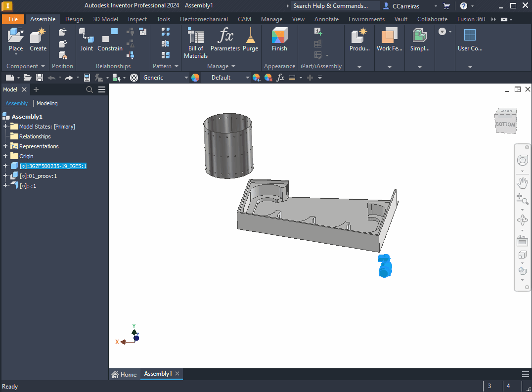The height and width of the screenshot is (392, 532).
Task: Click the ViewCube Bottom face
Action: [x=505, y=124]
